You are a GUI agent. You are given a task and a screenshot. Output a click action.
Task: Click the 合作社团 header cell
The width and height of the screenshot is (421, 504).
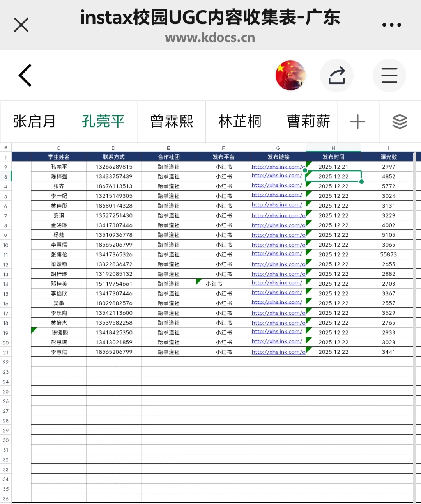point(168,157)
